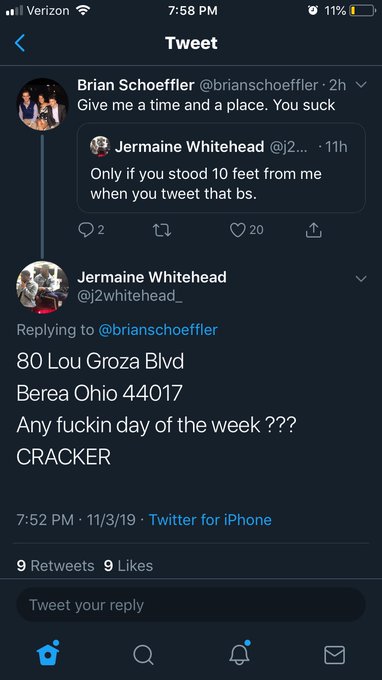Follow the @brianschoeffler mention link
Viewport: 382px width, 680px height.
(158, 330)
